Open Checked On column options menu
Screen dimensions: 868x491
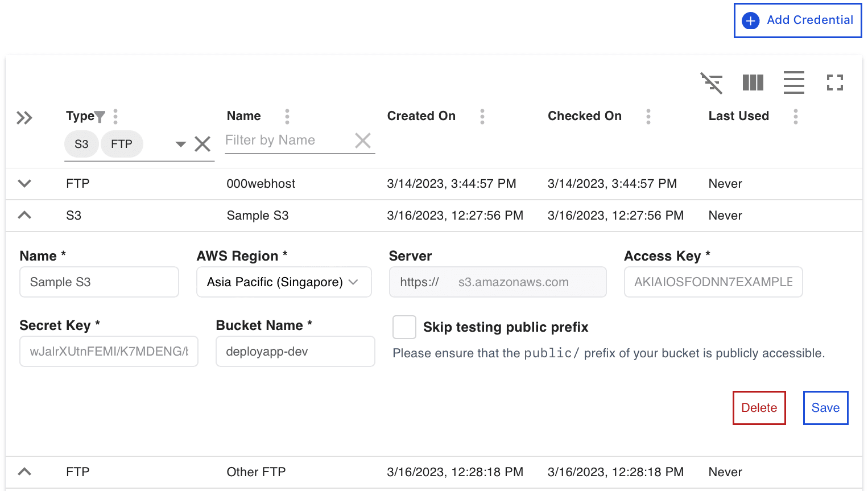[648, 117]
